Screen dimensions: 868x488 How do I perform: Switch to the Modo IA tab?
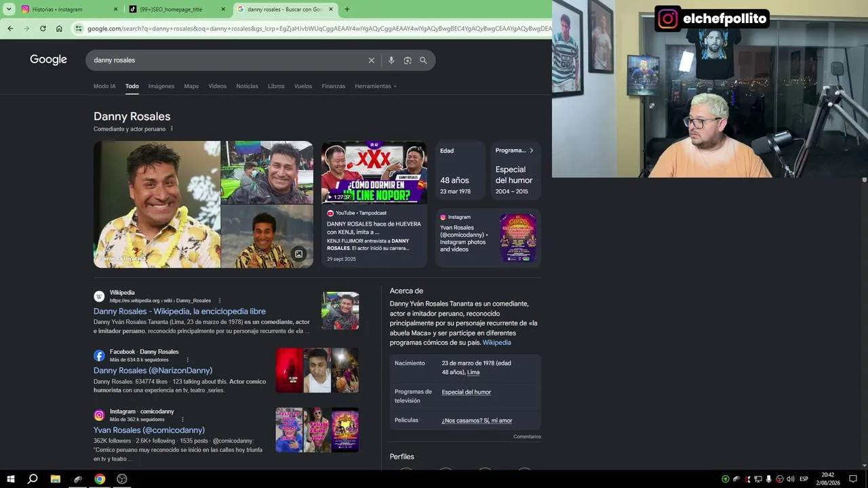click(x=104, y=86)
